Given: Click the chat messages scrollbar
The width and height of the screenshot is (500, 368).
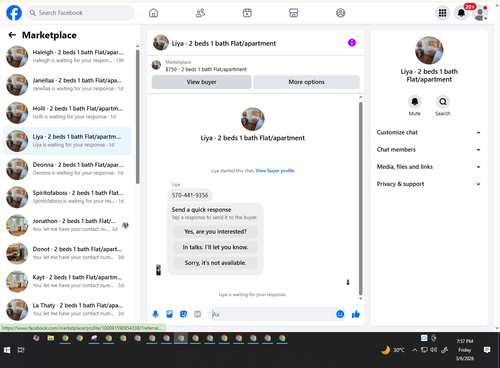Looking at the screenshot, I should [x=360, y=198].
